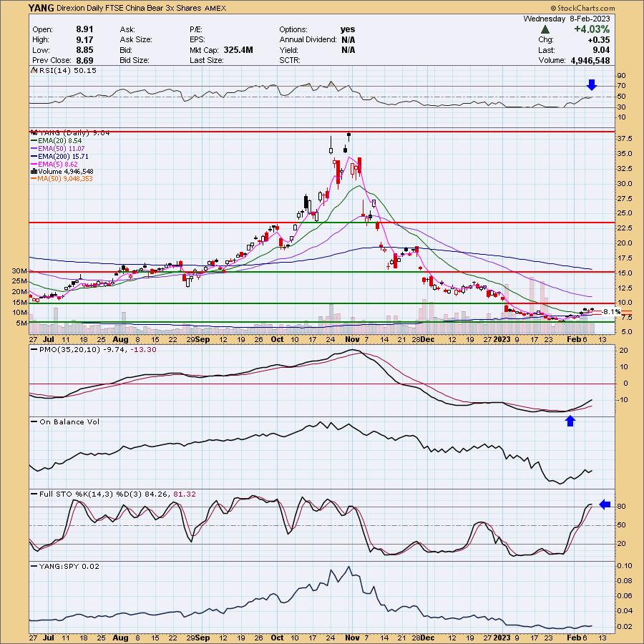Select 'Direxion Daily FTSE China Bear 3x Shares' title

[129, 8]
